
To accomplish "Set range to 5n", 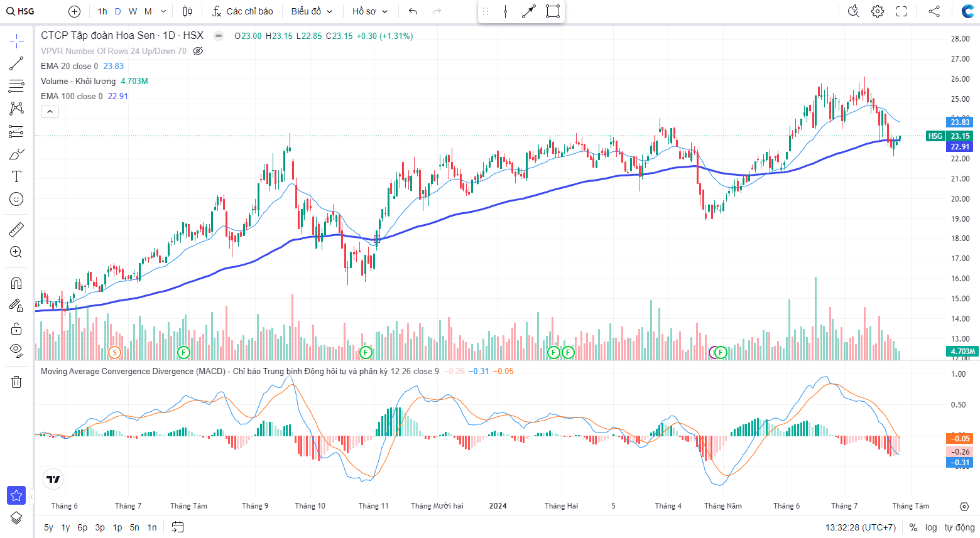I will (x=134, y=527).
